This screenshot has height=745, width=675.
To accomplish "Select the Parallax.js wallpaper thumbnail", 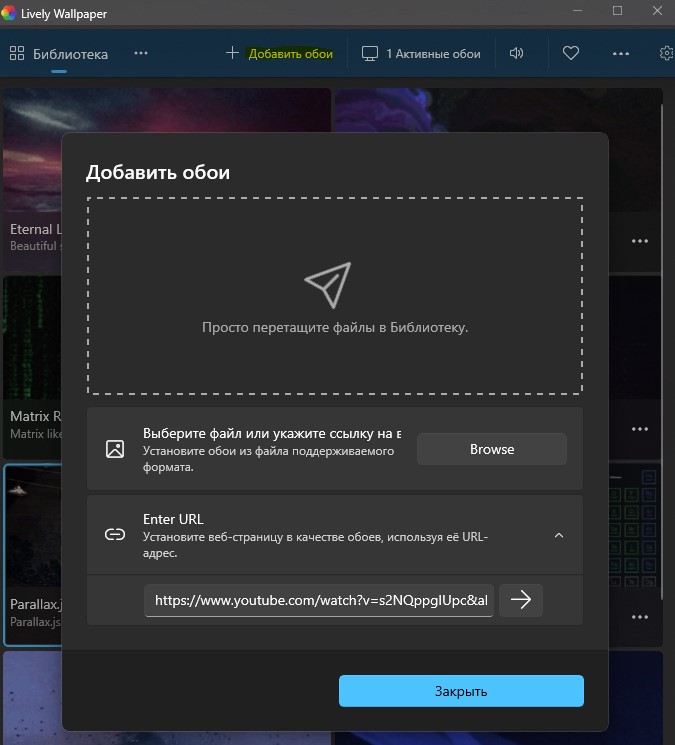I will pyautogui.click(x=33, y=526).
